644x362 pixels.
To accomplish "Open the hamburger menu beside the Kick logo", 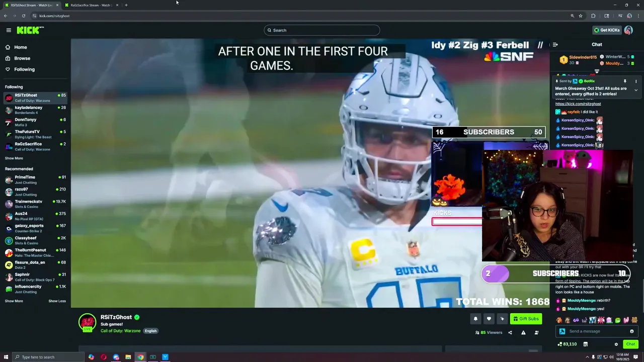I will [9, 30].
